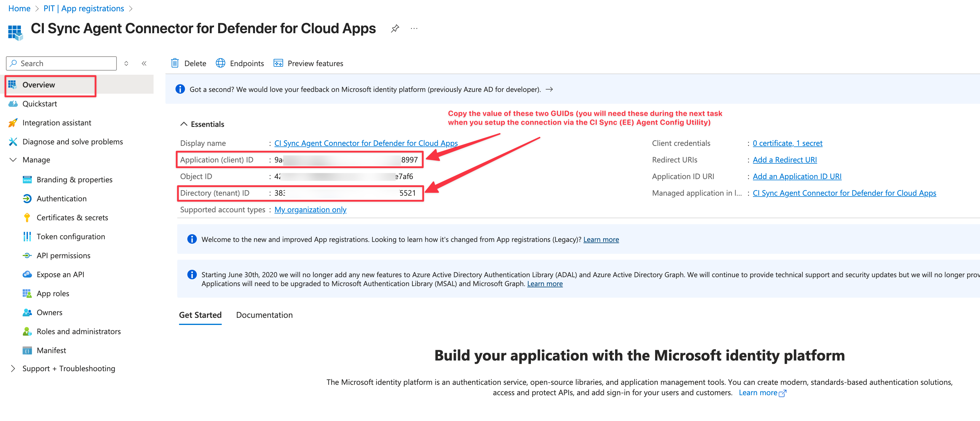This screenshot has height=421, width=980.
Task: Expand the Support + Troubleshooting group
Action: pos(13,369)
